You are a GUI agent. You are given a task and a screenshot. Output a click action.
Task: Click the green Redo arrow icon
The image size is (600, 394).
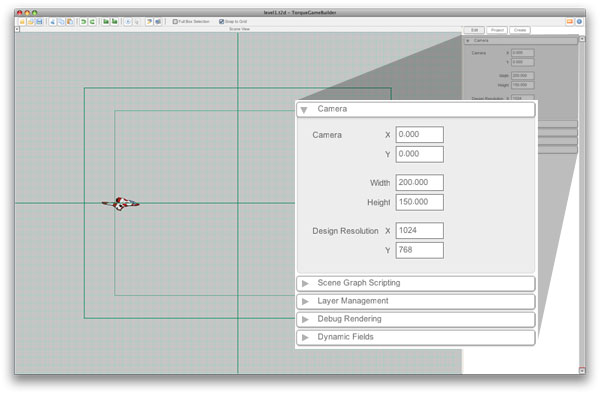tap(92, 22)
